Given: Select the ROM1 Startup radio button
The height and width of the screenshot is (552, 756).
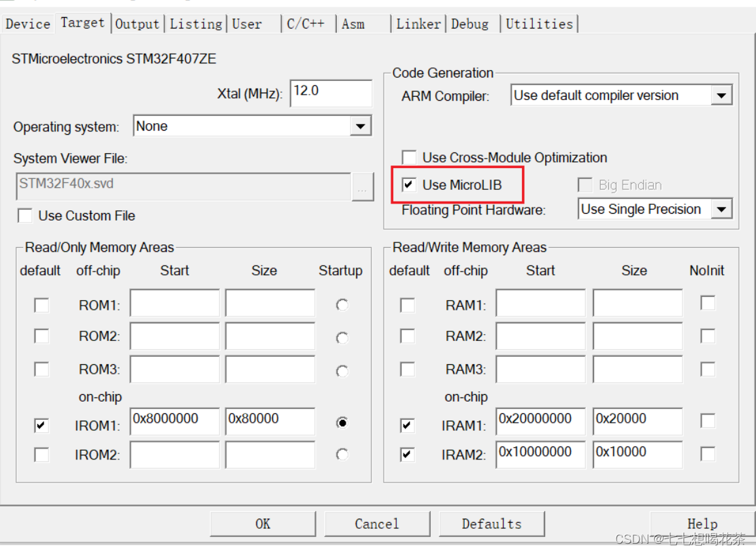Looking at the screenshot, I should [342, 305].
